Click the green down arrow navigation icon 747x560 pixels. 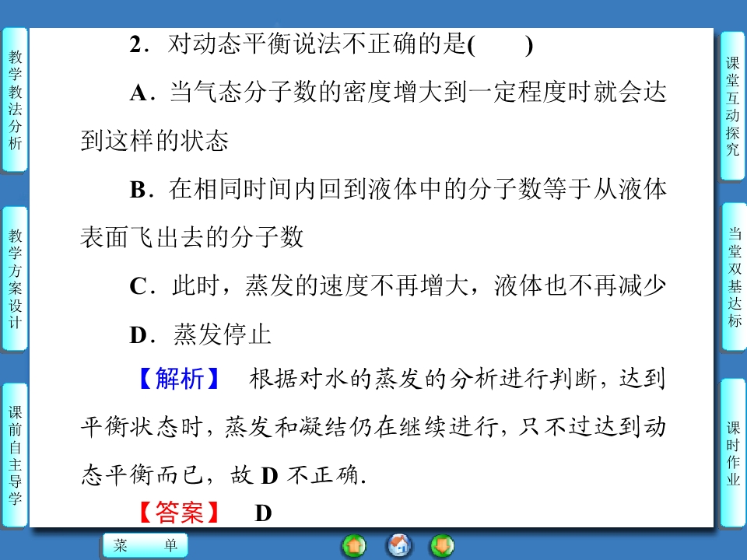coord(442,545)
